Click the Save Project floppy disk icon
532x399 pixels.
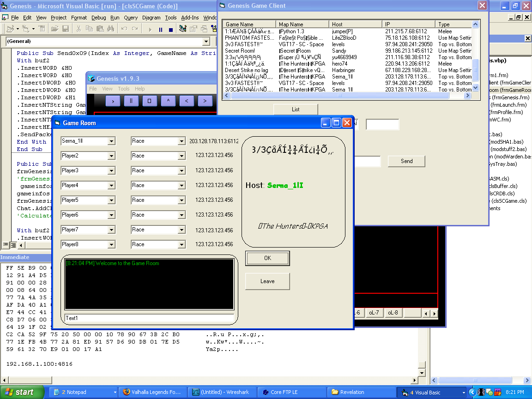tap(66, 29)
